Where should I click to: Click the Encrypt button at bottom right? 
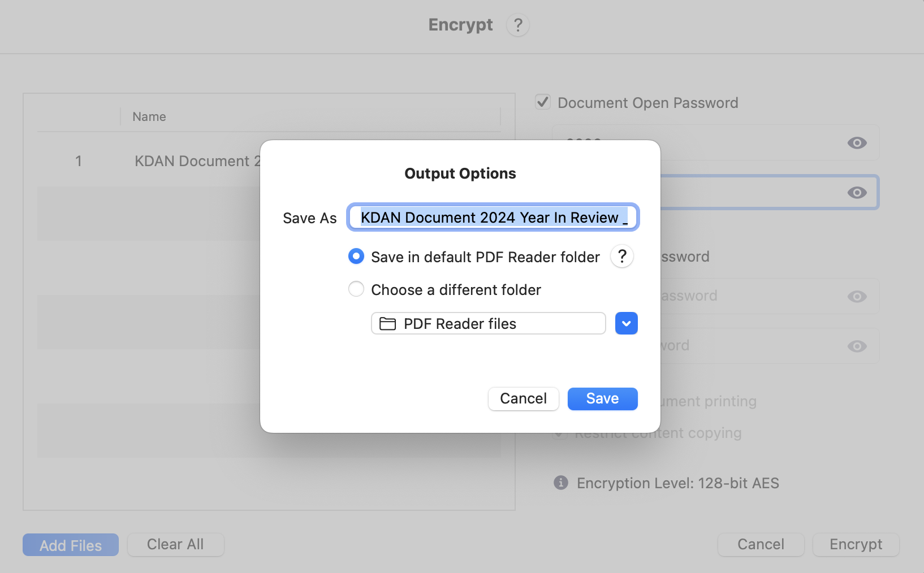(x=856, y=545)
